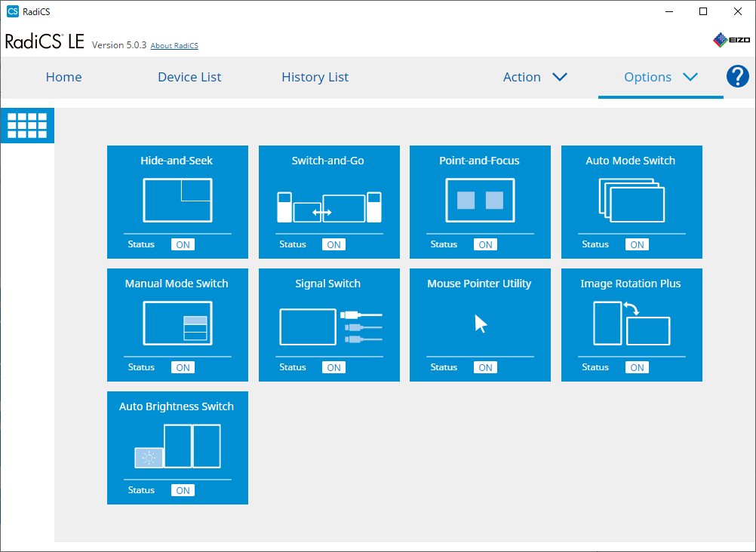Click the RadiCS LE product name
Screen dimensions: 756x552
tap(45, 41)
